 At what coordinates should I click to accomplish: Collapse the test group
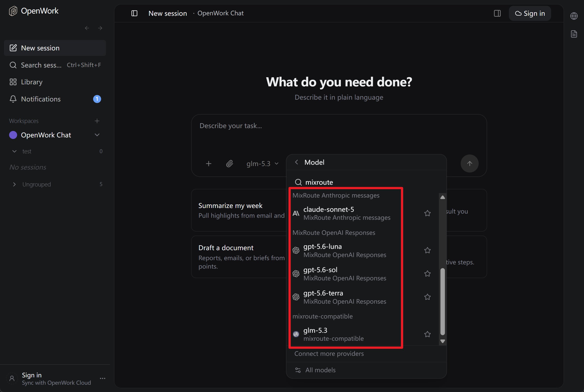[14, 151]
